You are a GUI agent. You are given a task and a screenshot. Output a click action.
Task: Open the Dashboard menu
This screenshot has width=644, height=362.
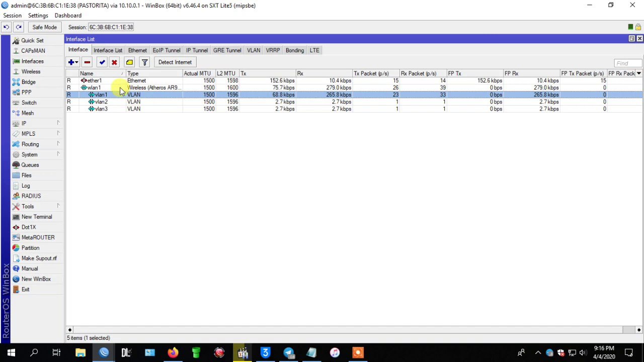tap(68, 16)
